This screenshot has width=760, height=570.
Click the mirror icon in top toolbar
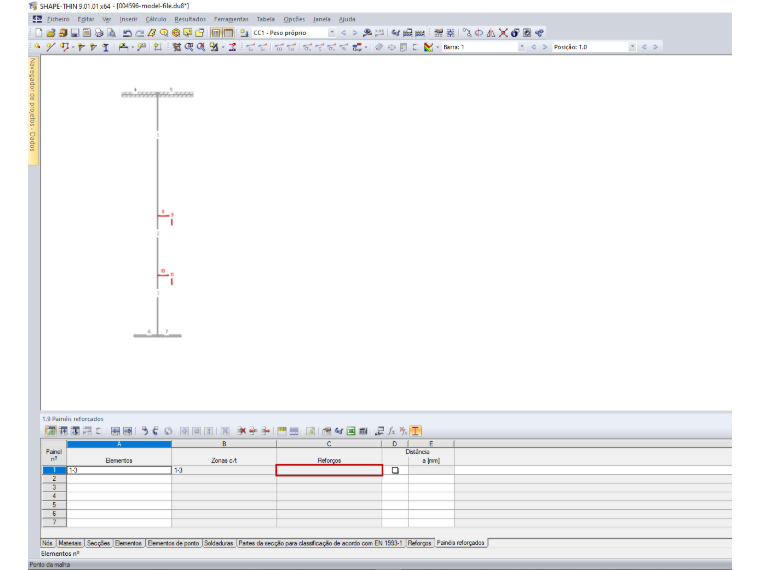[x=491, y=33]
